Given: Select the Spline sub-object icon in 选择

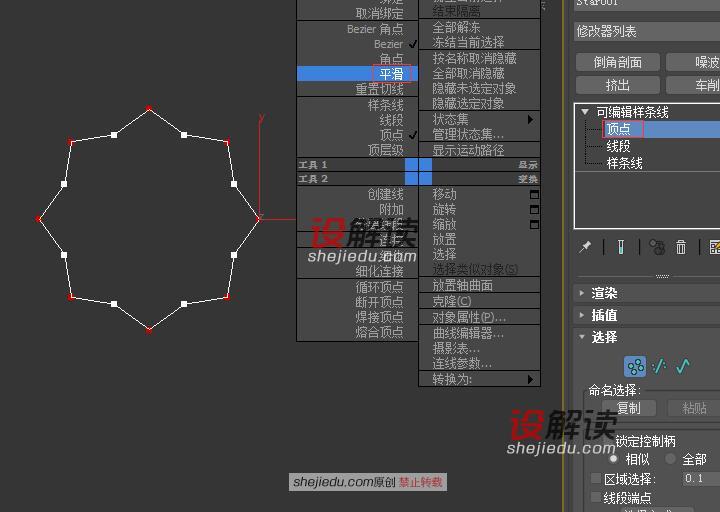Looking at the screenshot, I should coord(683,366).
